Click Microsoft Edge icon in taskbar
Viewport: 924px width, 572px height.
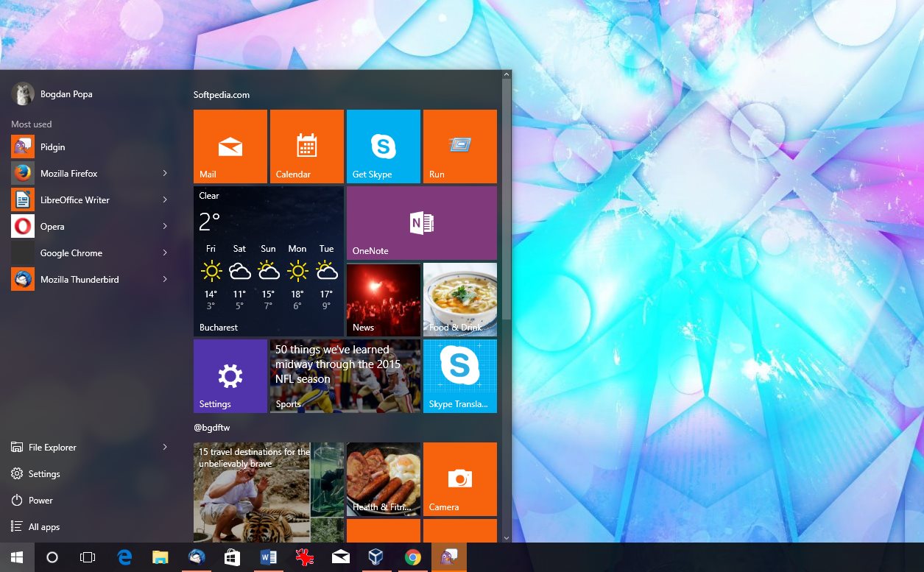[x=125, y=557]
